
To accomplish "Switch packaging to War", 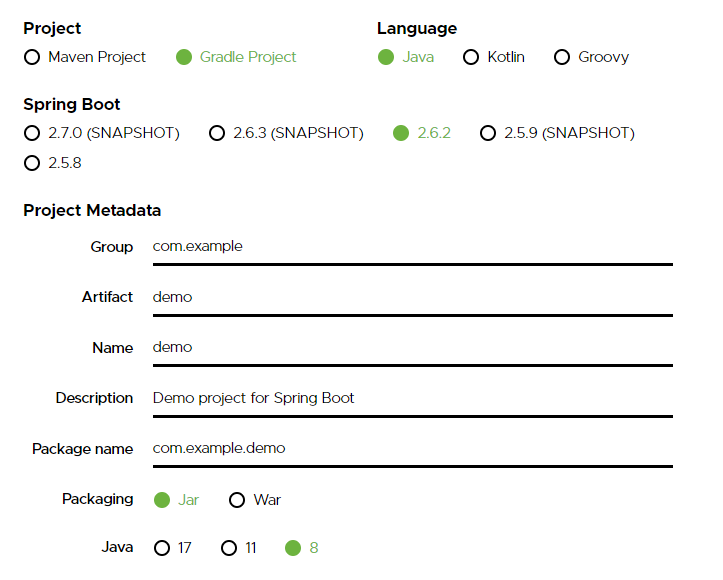I will pos(238,500).
